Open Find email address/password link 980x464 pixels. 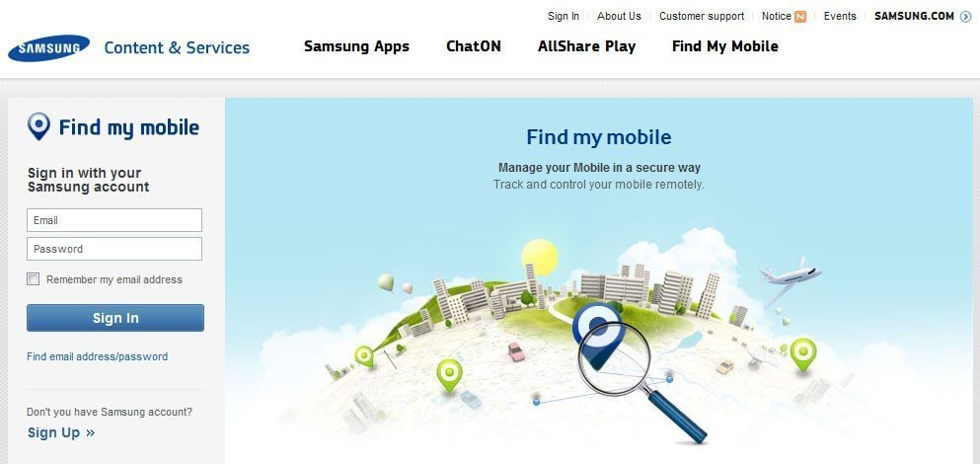tap(97, 356)
